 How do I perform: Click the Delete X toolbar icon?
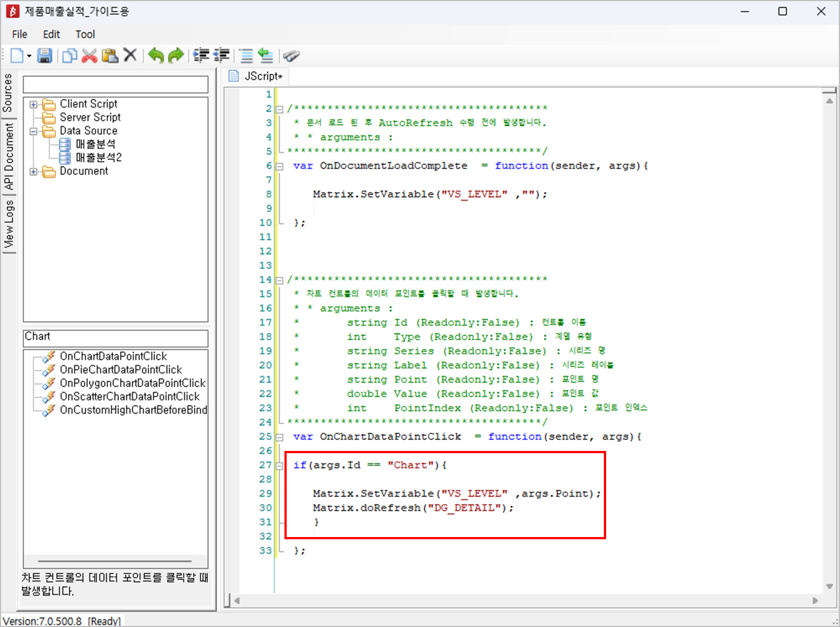[x=130, y=55]
